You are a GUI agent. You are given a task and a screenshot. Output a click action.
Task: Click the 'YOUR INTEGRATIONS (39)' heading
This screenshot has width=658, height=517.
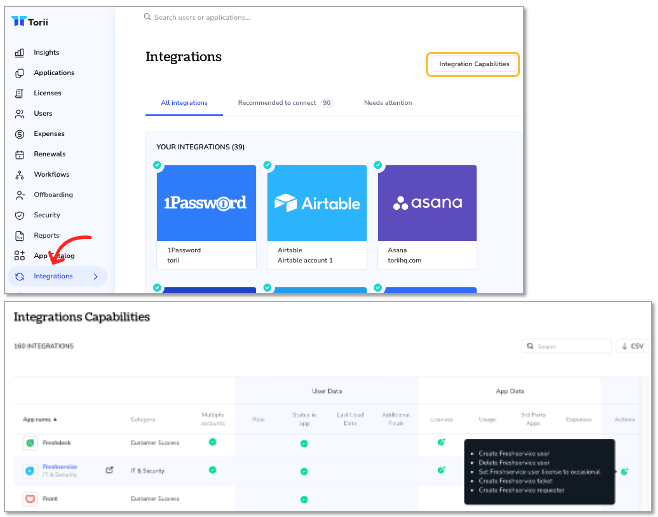[200, 147]
